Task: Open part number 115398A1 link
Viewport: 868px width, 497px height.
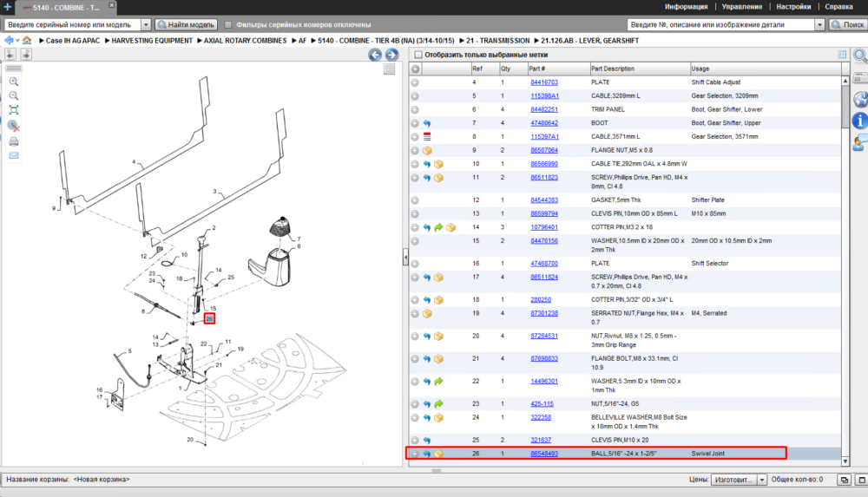Action: pos(545,96)
